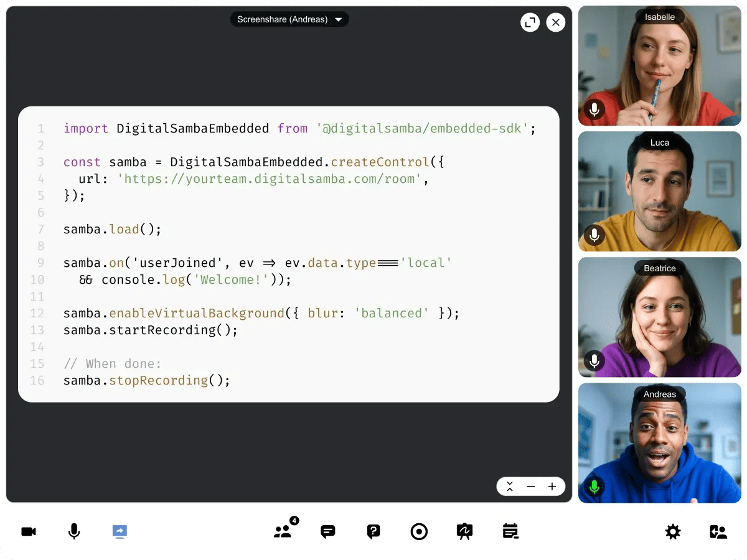
Task: Click Andreas's green microphone indicator
Action: (594, 487)
